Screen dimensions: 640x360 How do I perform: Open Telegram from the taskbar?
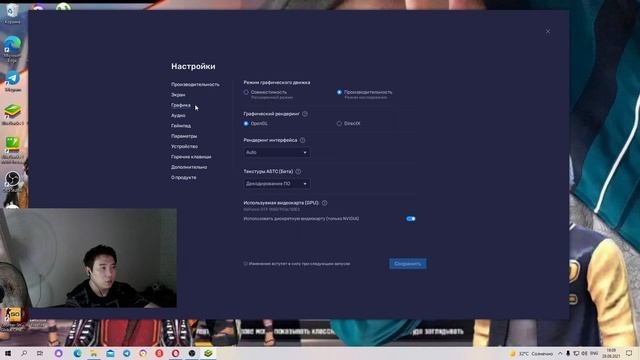[x=127, y=353]
